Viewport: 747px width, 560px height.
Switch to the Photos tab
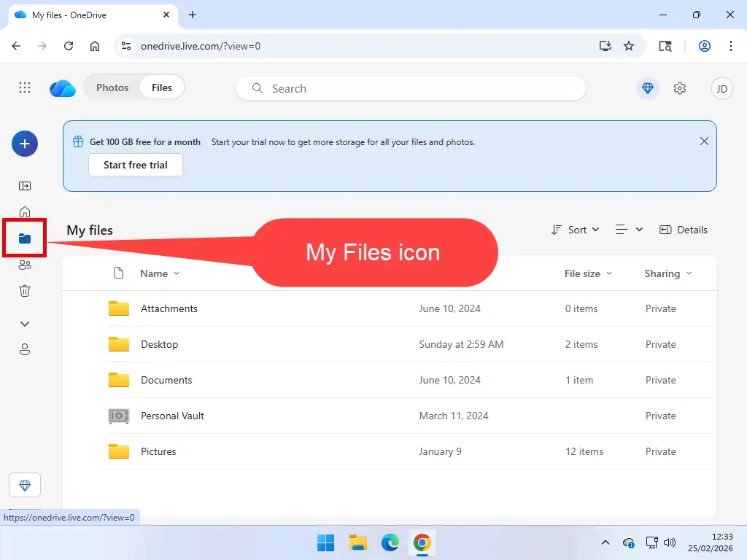(112, 87)
